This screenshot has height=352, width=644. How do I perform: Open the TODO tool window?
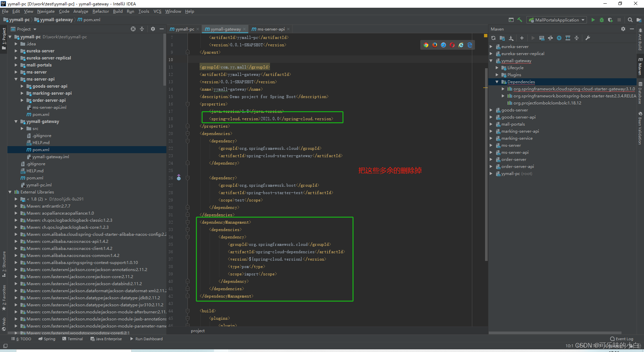pos(21,339)
